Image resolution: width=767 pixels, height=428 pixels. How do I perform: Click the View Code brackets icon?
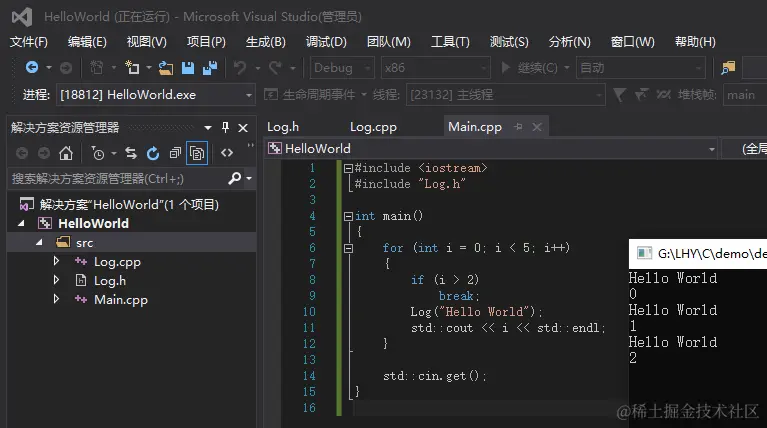pos(226,153)
